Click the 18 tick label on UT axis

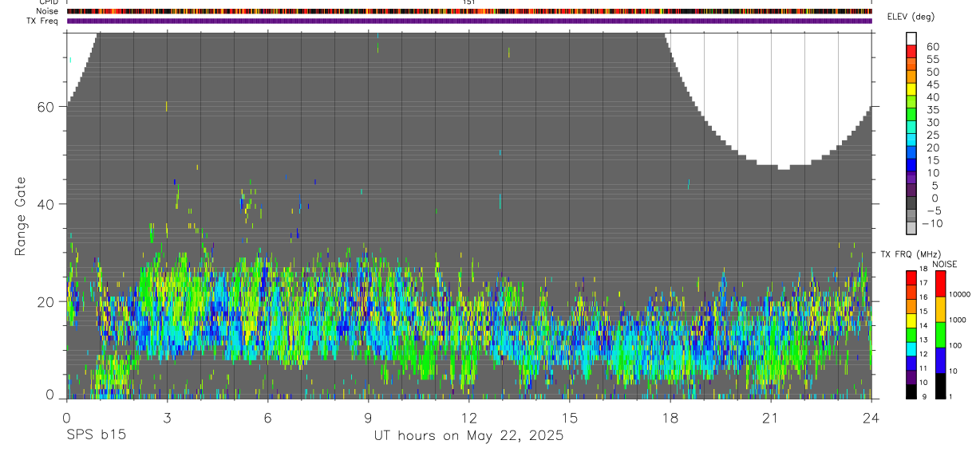670,419
